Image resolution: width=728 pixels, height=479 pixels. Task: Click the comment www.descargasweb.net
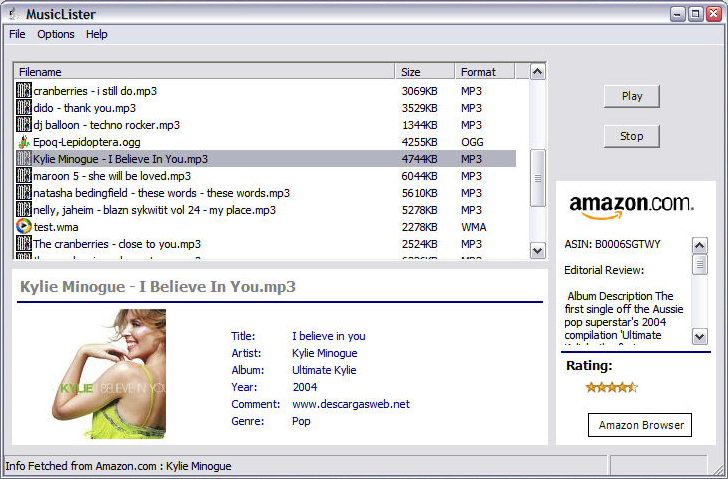coord(351,404)
